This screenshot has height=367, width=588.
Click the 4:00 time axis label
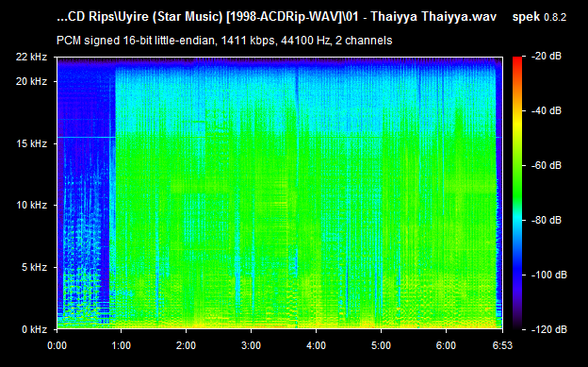tap(316, 345)
